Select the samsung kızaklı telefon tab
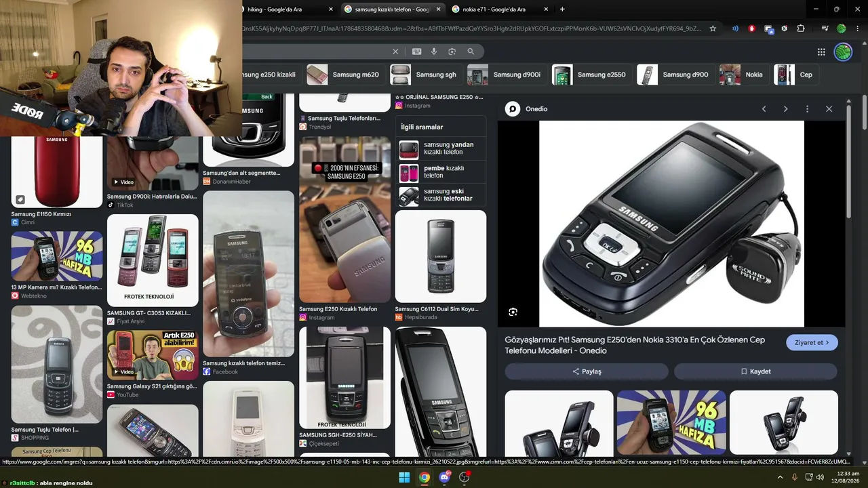This screenshot has width=868, height=488. (392, 9)
